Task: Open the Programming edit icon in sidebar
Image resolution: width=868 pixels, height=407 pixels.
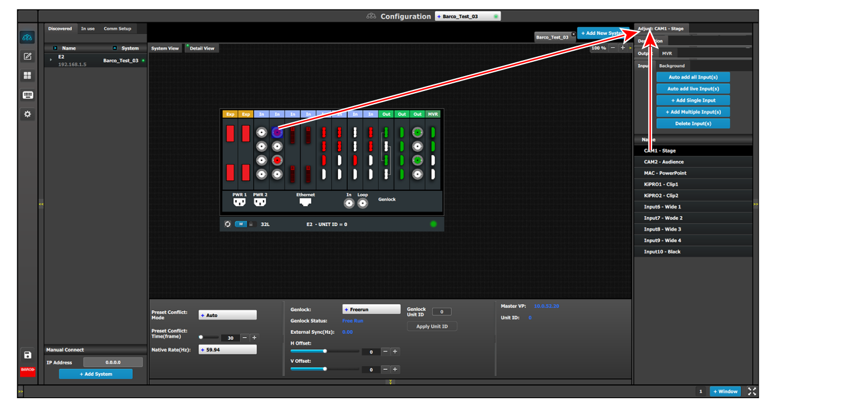Action: pyautogui.click(x=27, y=56)
